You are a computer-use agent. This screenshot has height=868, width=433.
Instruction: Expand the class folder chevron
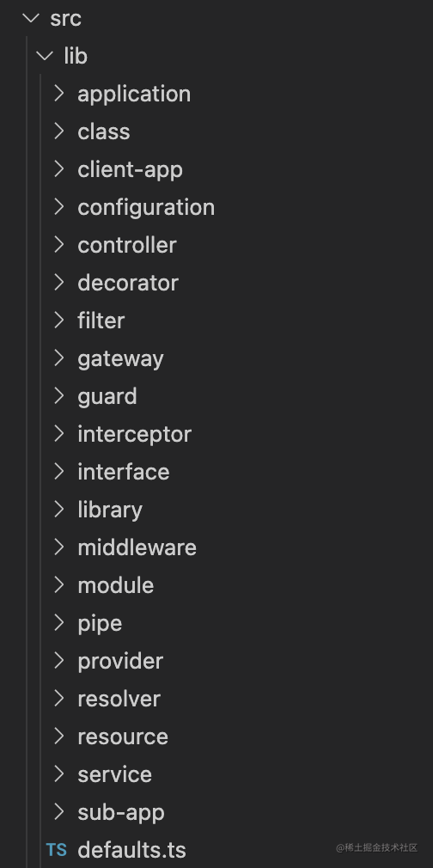point(59,131)
